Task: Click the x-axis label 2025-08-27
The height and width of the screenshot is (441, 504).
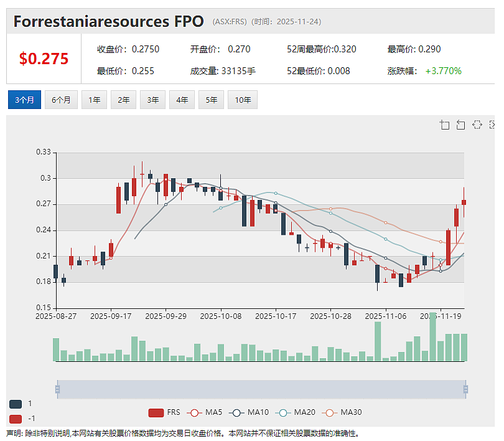Action: coord(56,316)
